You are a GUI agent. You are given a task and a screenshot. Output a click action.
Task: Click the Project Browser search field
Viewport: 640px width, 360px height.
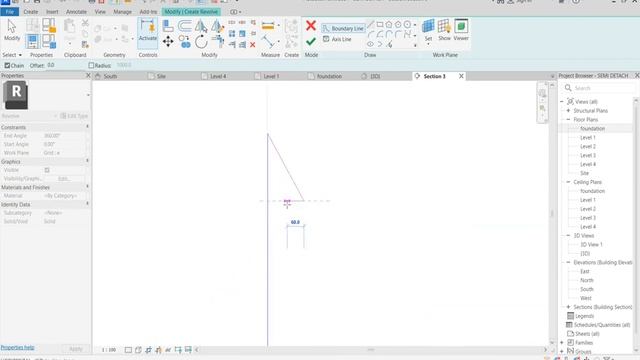coord(600,88)
